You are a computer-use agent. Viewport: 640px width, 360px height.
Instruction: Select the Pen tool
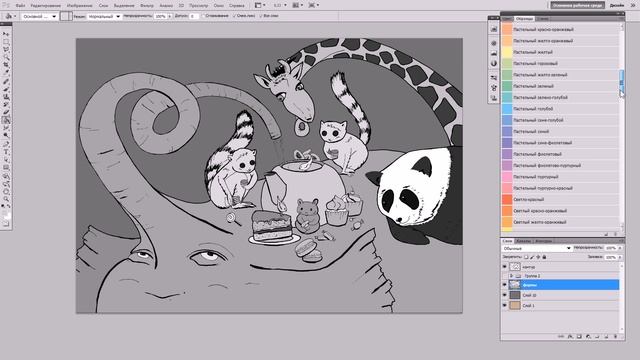[6, 143]
